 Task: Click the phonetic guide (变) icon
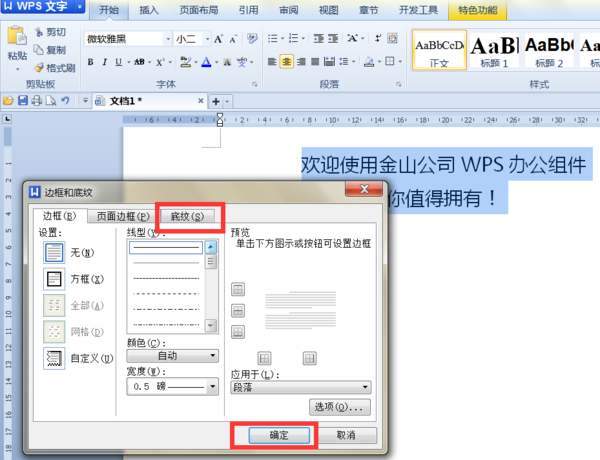click(x=241, y=62)
